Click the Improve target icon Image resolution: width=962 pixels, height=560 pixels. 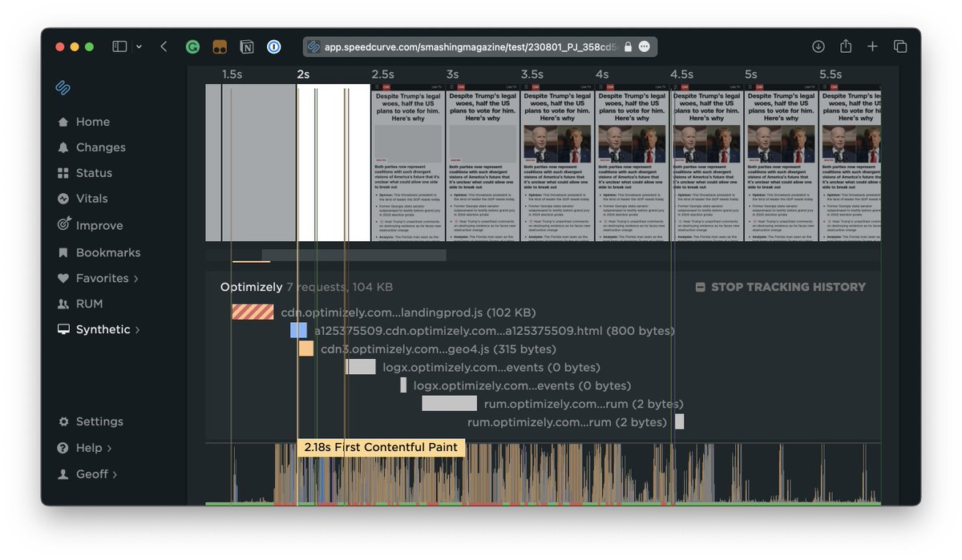(64, 224)
